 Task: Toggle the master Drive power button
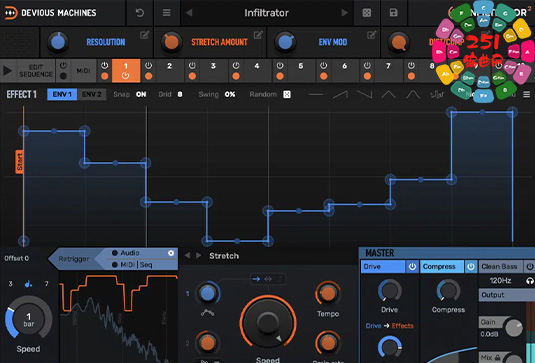412,266
